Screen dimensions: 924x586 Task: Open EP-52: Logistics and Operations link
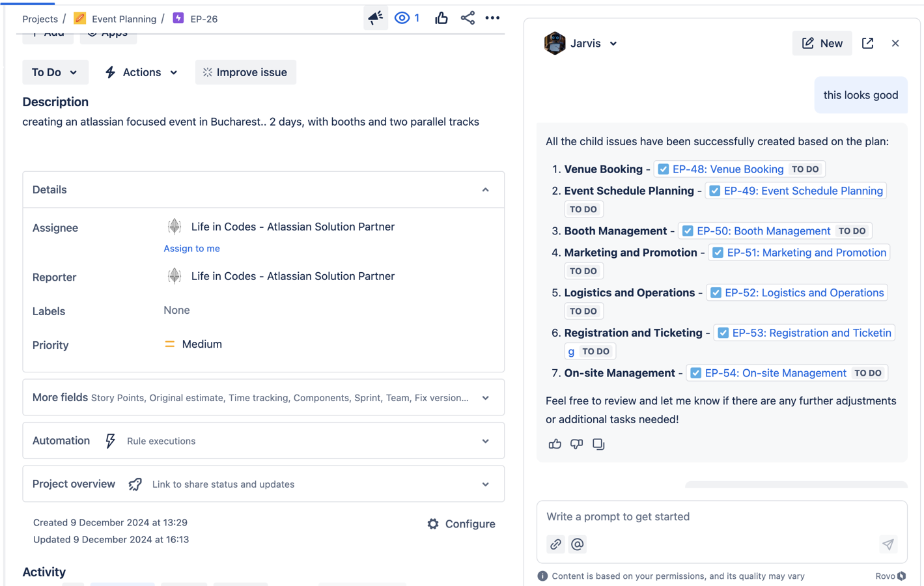point(804,293)
